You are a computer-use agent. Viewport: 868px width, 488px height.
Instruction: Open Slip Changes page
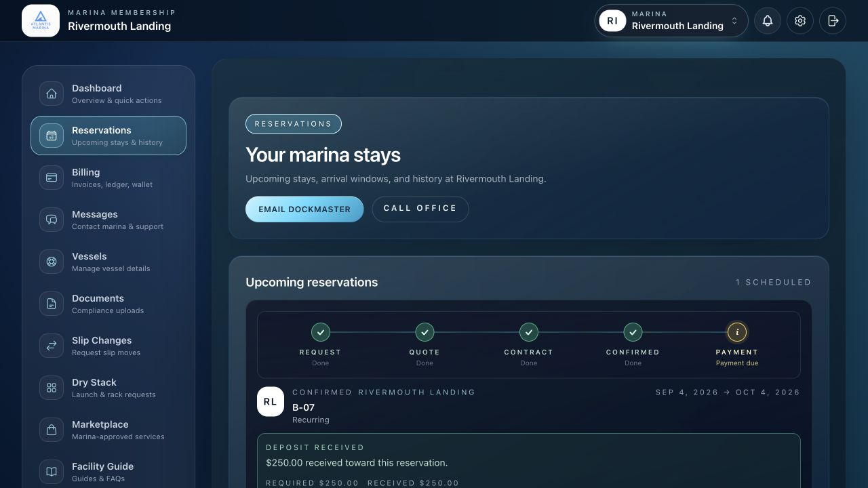[x=108, y=346]
